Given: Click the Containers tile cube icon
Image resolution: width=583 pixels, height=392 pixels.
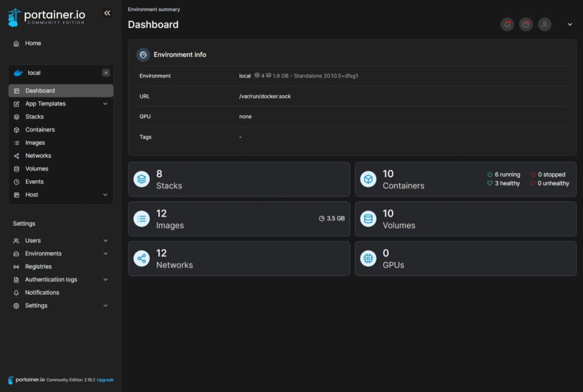Looking at the screenshot, I should tap(368, 179).
